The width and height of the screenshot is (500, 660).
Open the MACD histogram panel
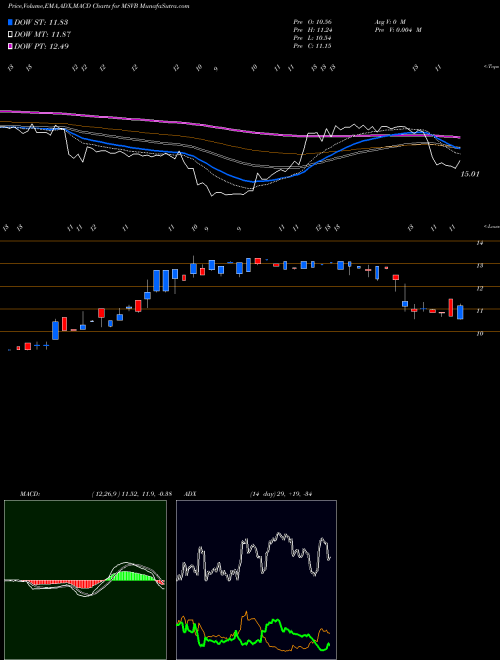[85, 580]
